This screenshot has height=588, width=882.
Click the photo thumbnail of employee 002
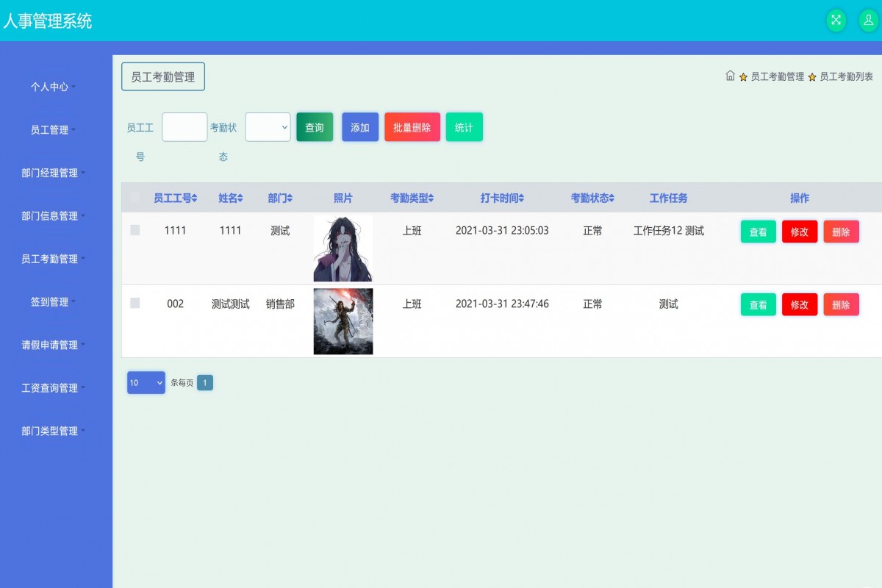point(343,321)
